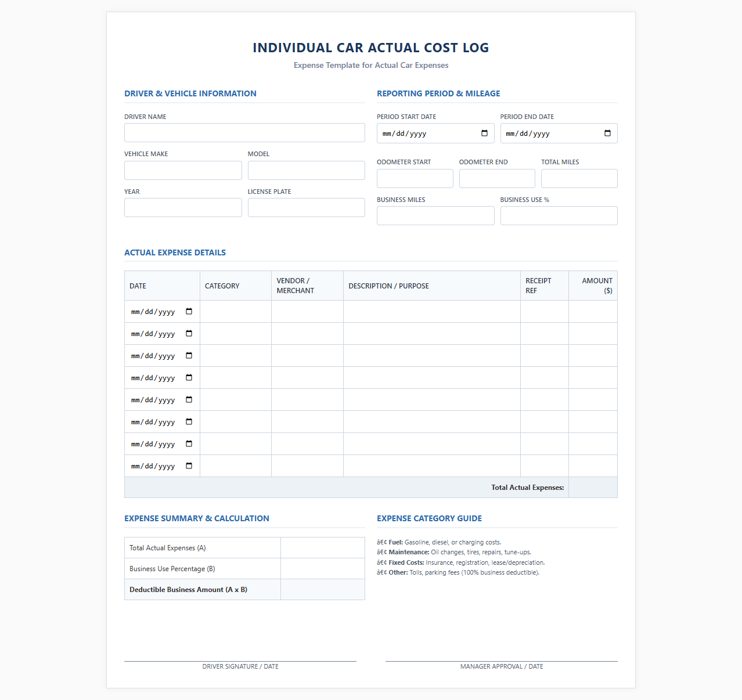742x700 pixels.
Task: Click value field for Deductible Business Amount
Action: [x=323, y=590]
